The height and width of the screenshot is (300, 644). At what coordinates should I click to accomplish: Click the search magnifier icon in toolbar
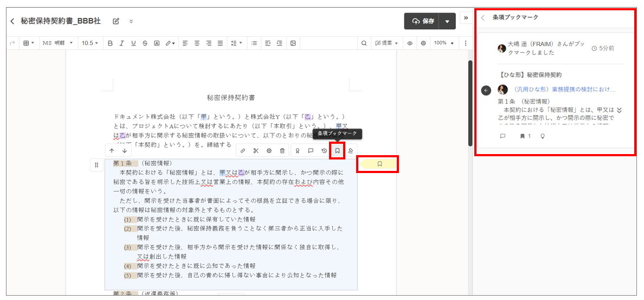click(364, 43)
